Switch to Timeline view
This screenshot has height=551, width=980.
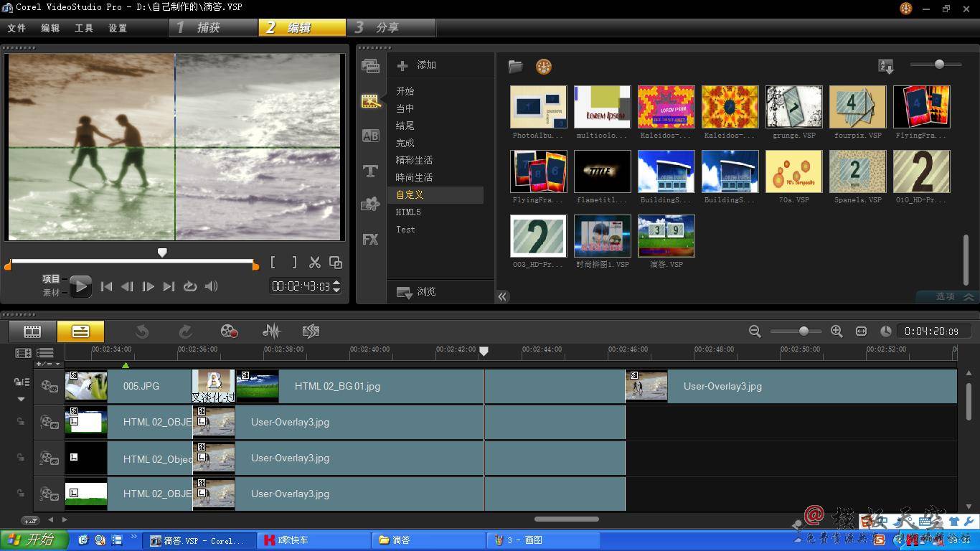click(x=80, y=331)
